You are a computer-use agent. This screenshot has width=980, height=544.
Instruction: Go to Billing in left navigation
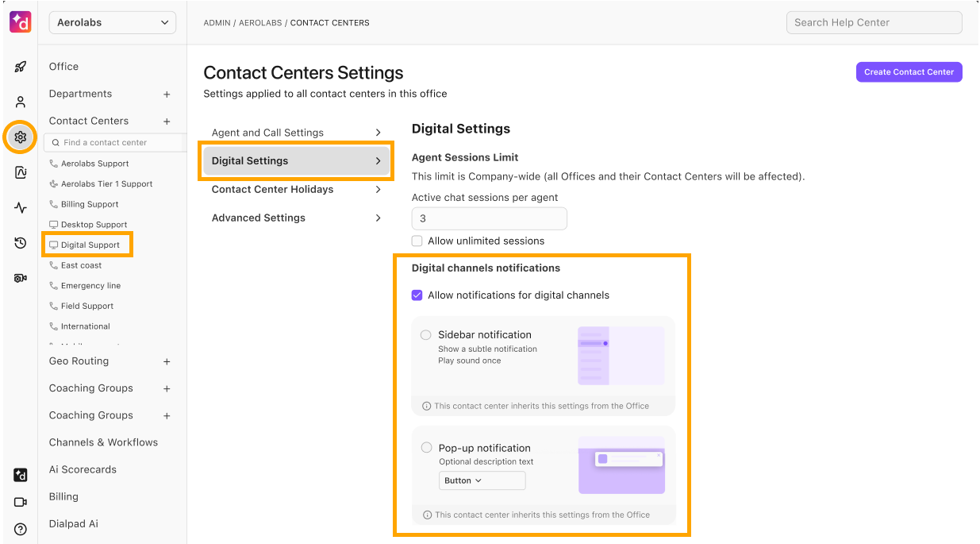tap(63, 496)
